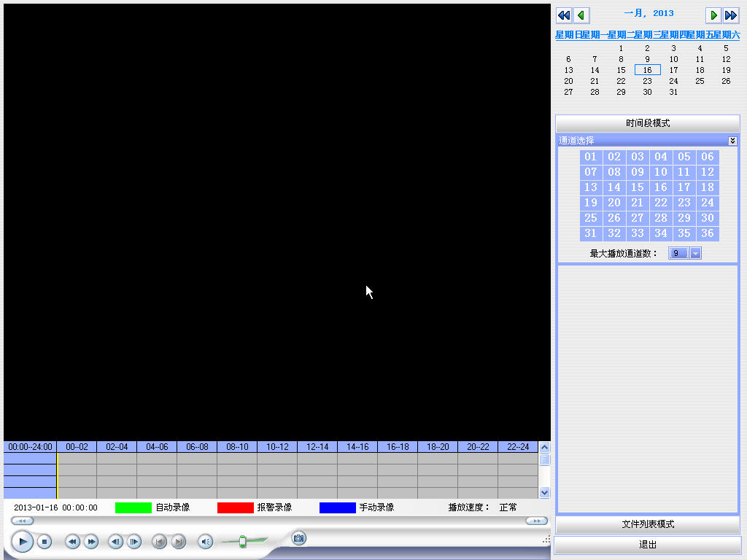This screenshot has width=747, height=560.
Task: Select calendar date 16
Action: [x=648, y=70]
